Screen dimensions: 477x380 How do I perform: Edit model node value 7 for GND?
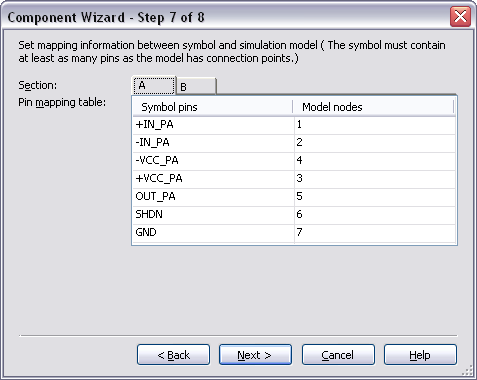click(x=375, y=233)
